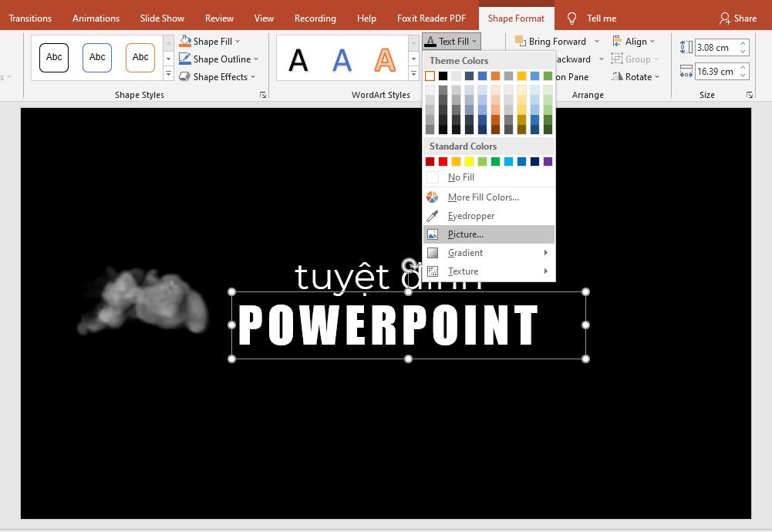Choose the first Abc shape style preset
772x532 pixels.
point(54,57)
